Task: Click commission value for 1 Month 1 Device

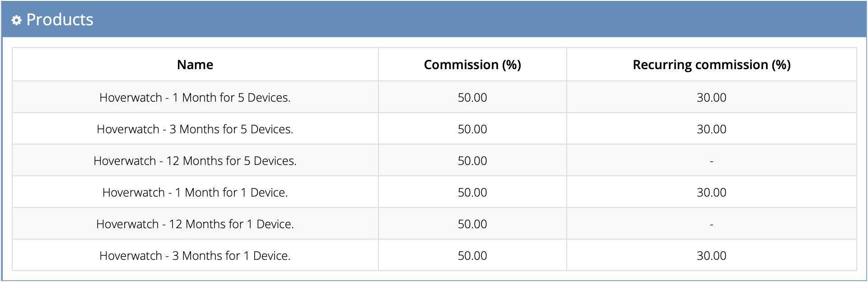Action: (x=472, y=193)
